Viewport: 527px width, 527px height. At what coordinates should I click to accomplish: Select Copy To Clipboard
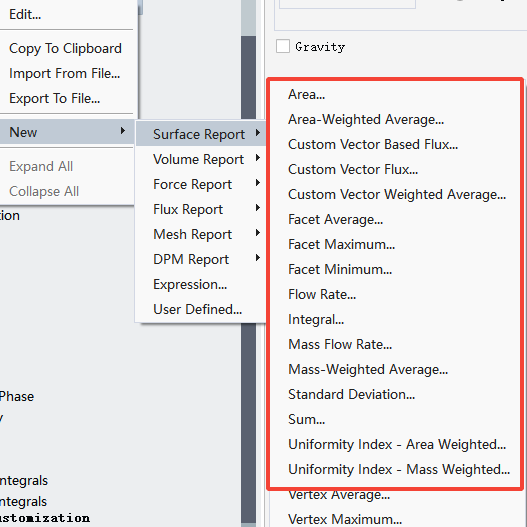(x=65, y=48)
